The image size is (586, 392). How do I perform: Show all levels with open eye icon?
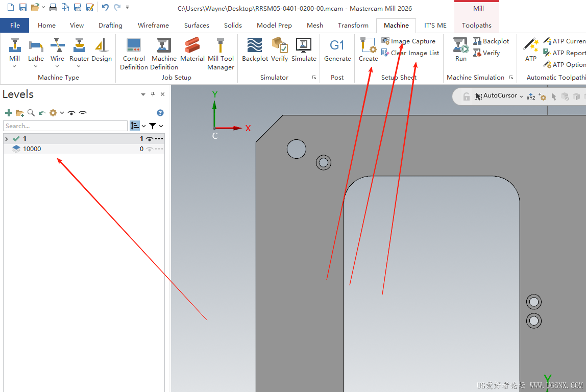[x=71, y=113]
